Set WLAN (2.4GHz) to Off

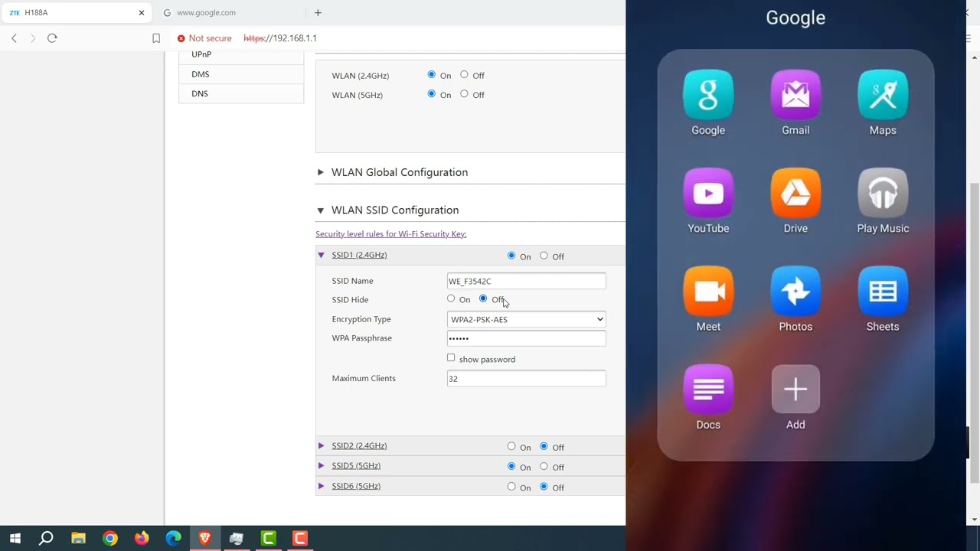(464, 75)
